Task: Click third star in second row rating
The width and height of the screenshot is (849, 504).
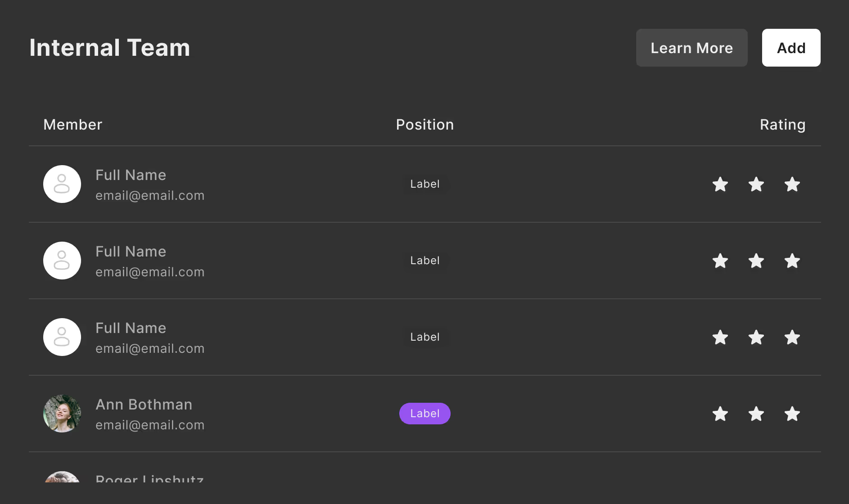Action: pos(792,261)
